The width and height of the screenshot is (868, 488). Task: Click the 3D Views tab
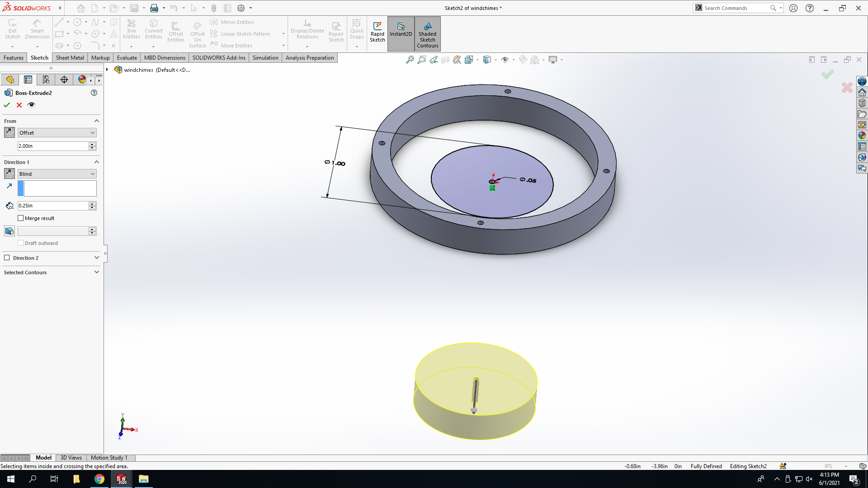[71, 458]
